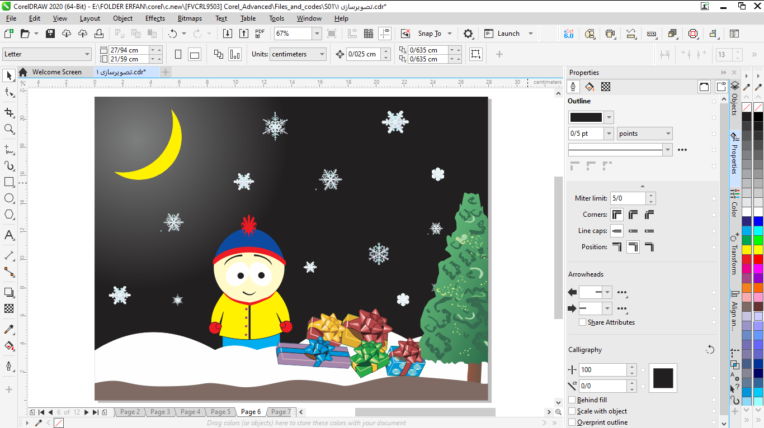Open line style settings ellipsis
764x428 pixels.
click(682, 150)
